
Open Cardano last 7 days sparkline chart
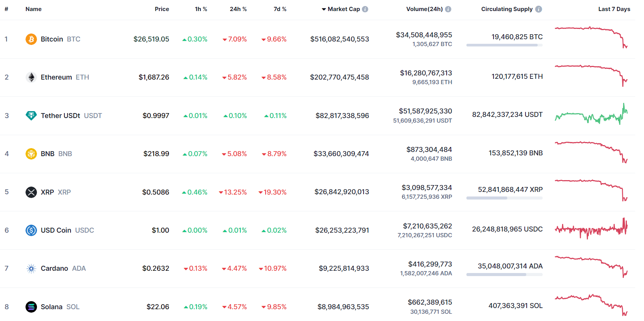[x=591, y=267]
